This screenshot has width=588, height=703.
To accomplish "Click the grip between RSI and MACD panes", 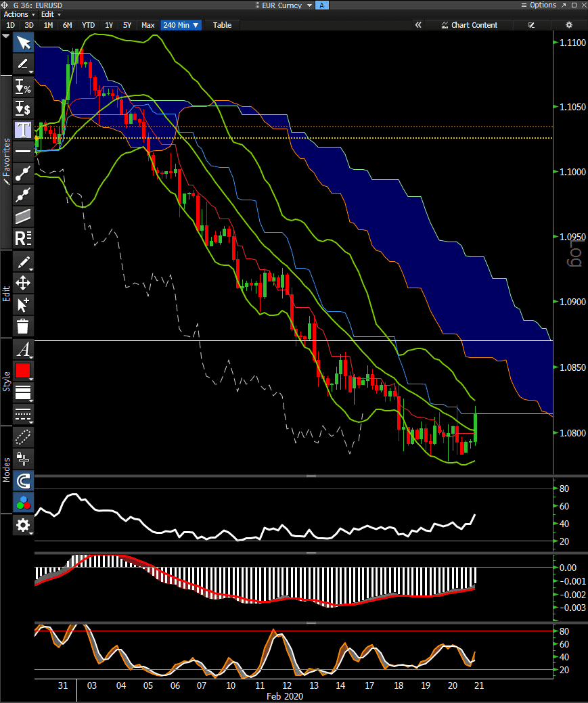I will tap(311, 553).
